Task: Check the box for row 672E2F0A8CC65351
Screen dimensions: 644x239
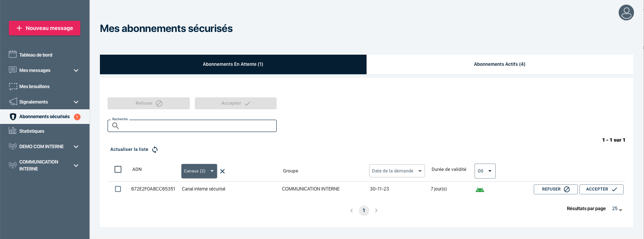Action: [118, 189]
